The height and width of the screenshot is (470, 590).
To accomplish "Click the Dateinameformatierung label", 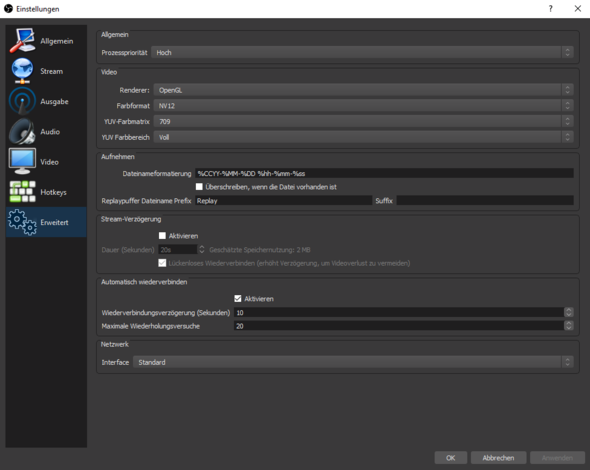I will pos(157,173).
